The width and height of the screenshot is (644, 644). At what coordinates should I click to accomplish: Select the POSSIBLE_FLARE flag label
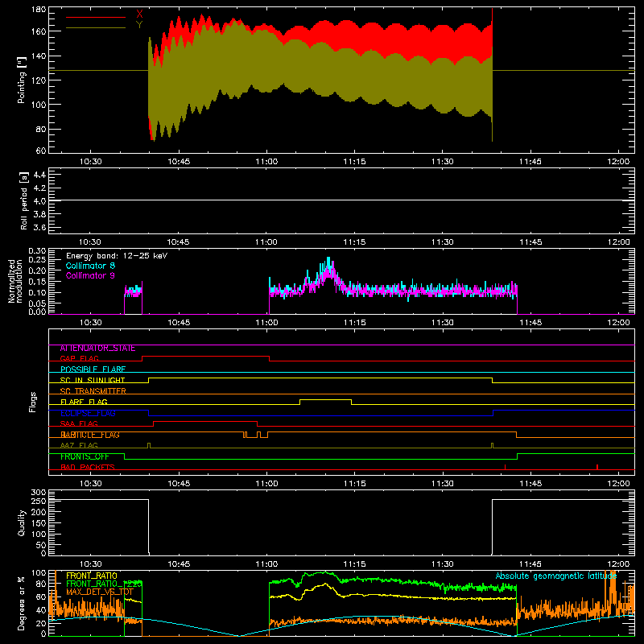(93, 369)
